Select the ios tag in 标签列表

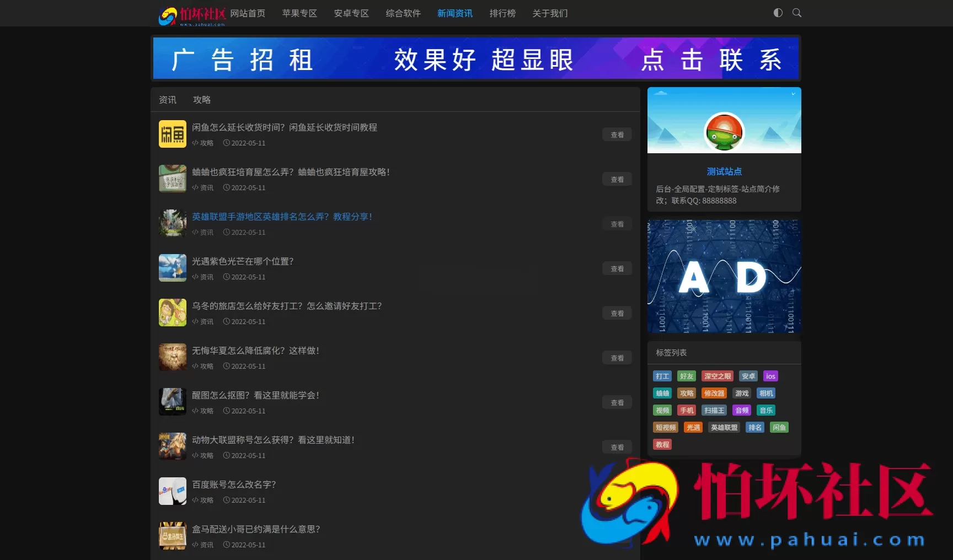[x=770, y=376]
